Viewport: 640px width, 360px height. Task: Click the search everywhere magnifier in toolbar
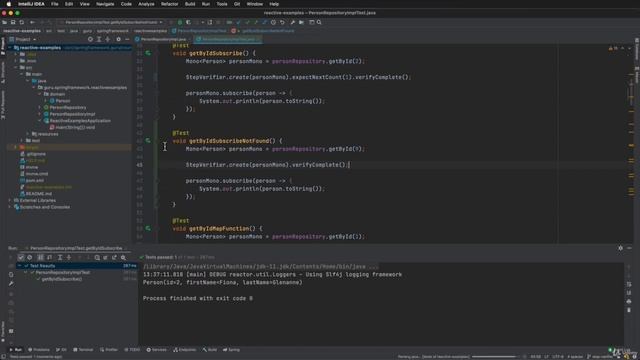(319, 22)
